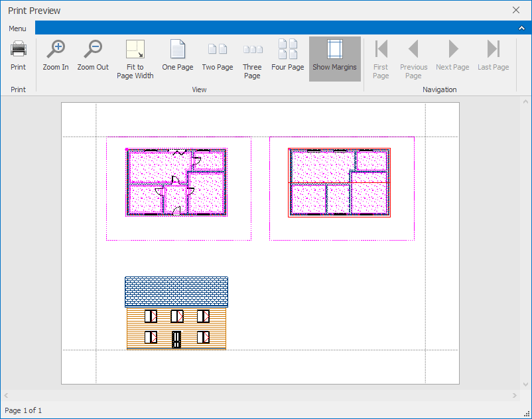Show Four Page layout
Image resolution: width=532 pixels, height=419 pixels.
pos(288,56)
